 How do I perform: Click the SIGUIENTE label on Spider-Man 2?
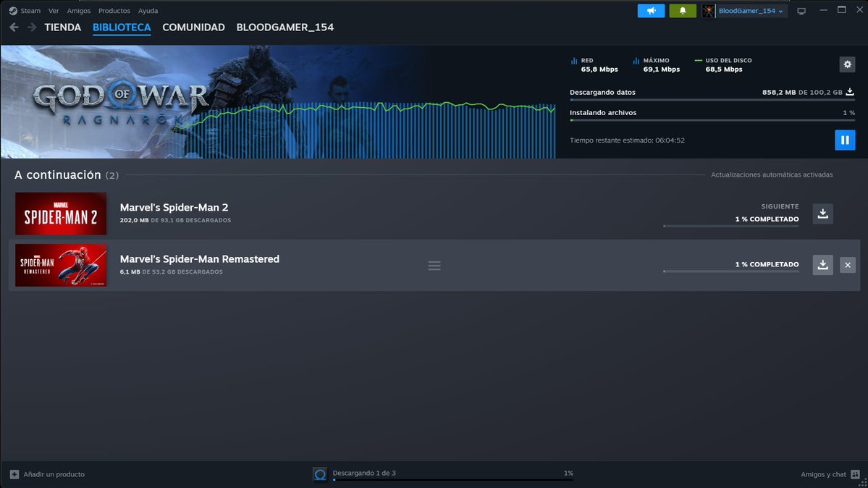point(780,206)
